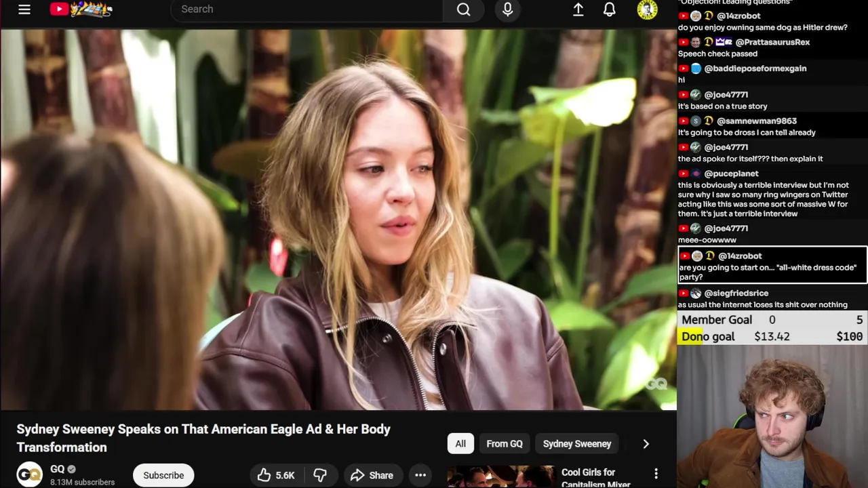Click GQ verified badge
Viewport: 868px width, 488px height.
(x=71, y=469)
